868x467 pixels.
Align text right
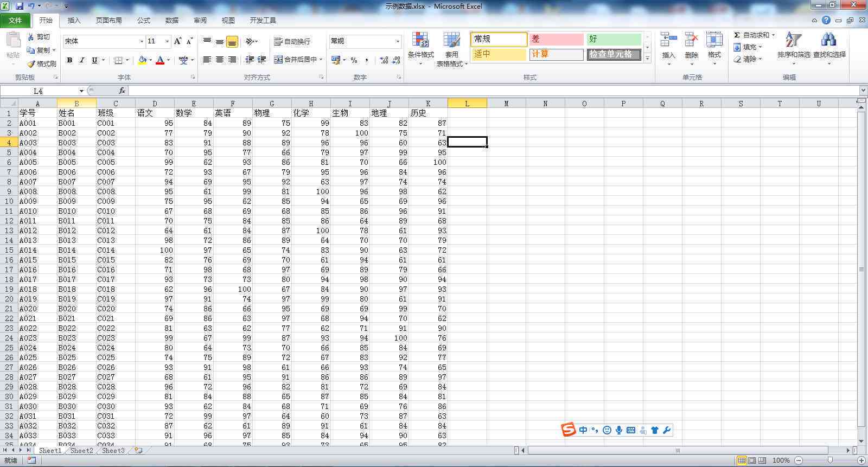pos(232,60)
